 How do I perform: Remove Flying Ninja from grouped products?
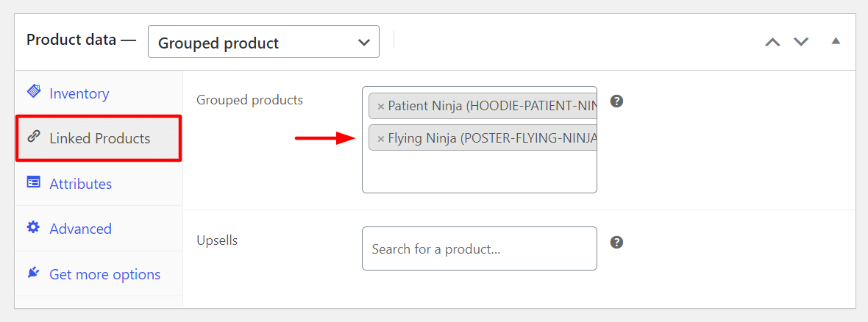pos(380,138)
